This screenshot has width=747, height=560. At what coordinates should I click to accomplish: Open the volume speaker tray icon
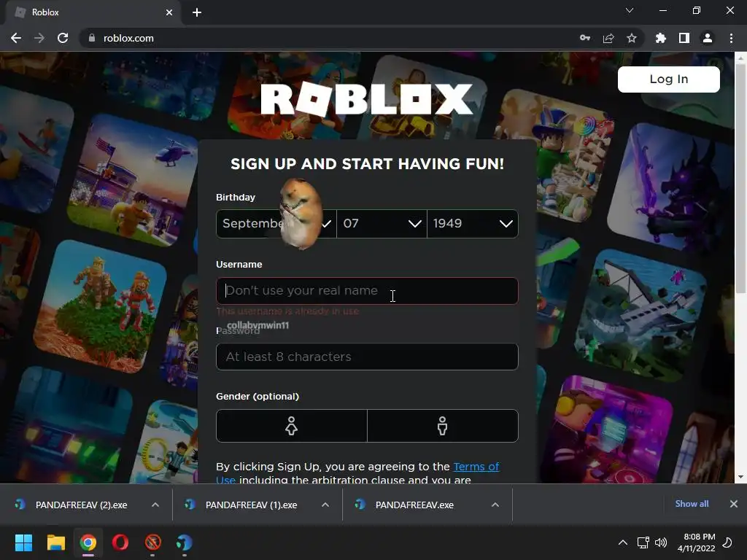(x=661, y=542)
